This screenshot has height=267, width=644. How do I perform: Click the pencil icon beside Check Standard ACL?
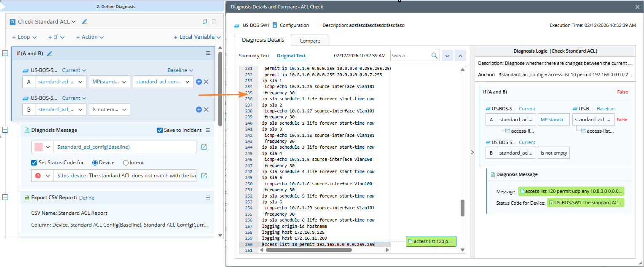coord(85,21)
